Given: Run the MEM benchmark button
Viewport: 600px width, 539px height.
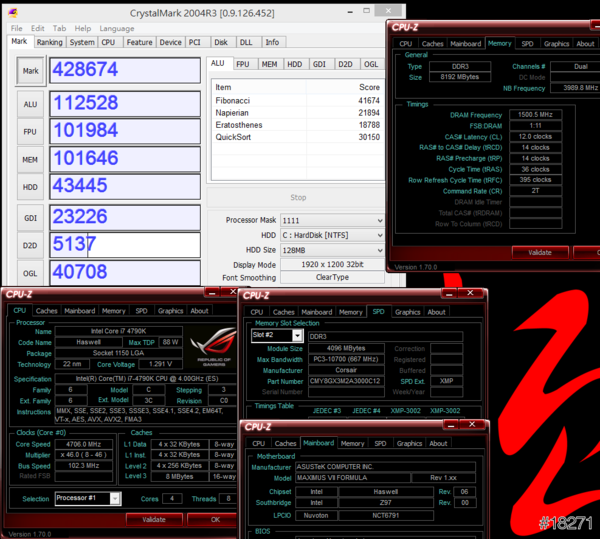Looking at the screenshot, I should (30, 160).
